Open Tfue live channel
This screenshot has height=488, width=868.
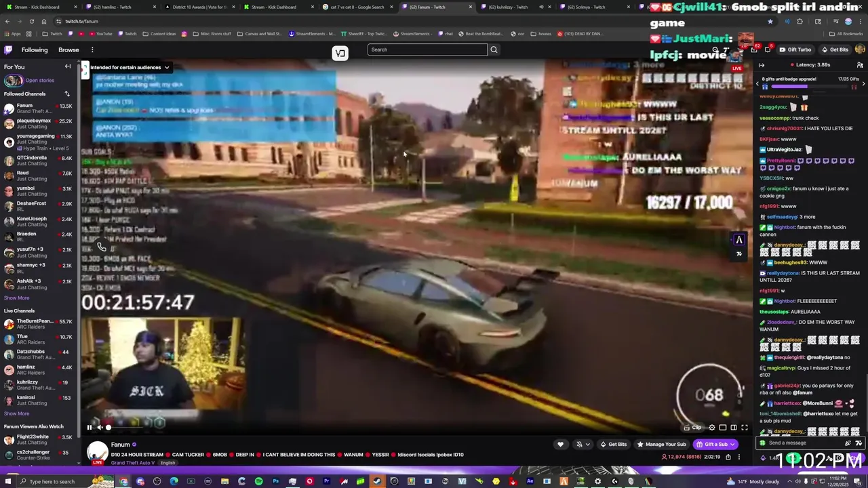pyautogui.click(x=38, y=339)
